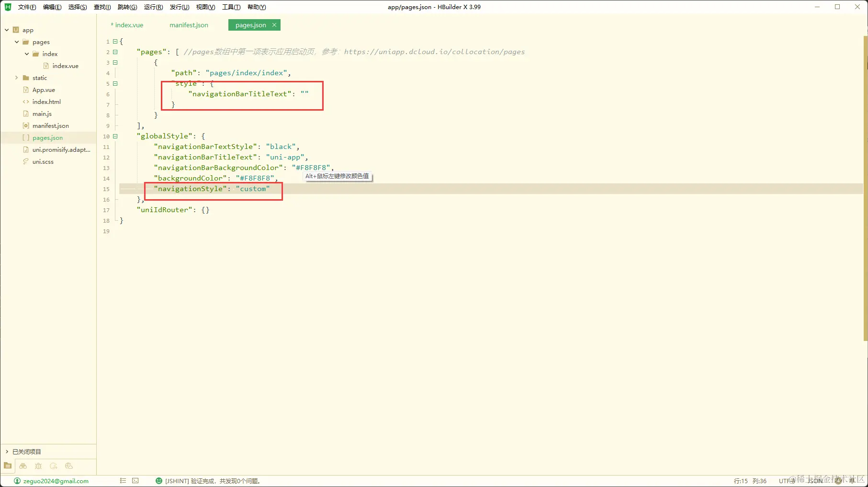Open index.html in the project tree
Screen dimensions: 868x487
coord(46,102)
